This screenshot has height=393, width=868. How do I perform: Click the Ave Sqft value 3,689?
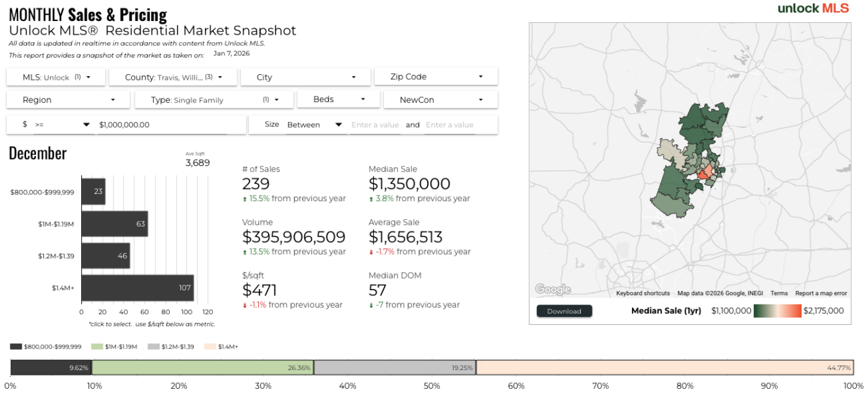[197, 163]
